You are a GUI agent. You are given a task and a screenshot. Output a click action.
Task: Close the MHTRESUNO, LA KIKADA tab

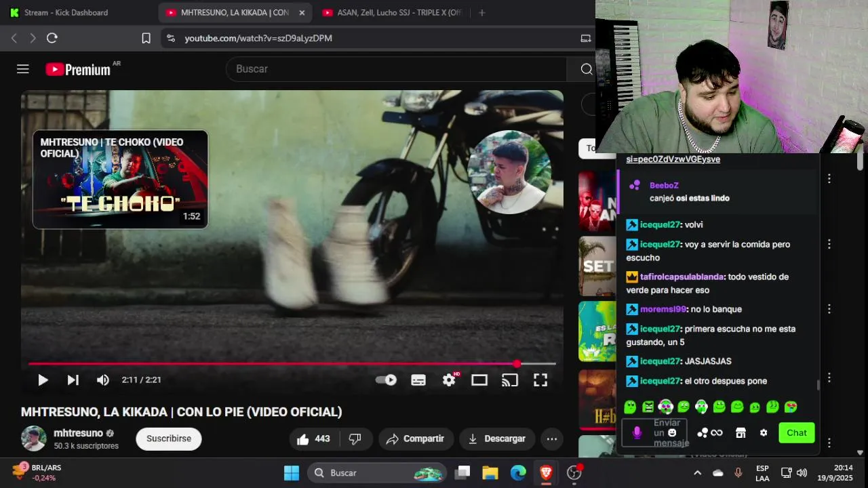click(x=302, y=12)
